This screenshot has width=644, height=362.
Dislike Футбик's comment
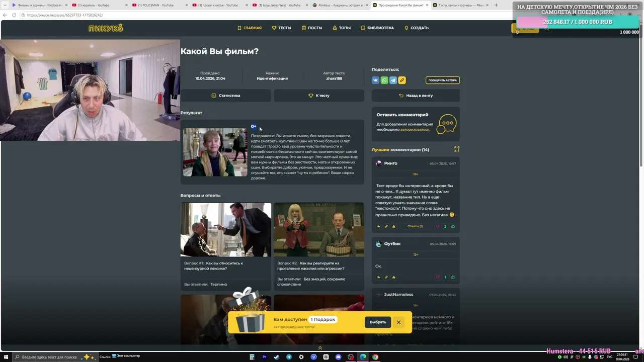point(438,277)
